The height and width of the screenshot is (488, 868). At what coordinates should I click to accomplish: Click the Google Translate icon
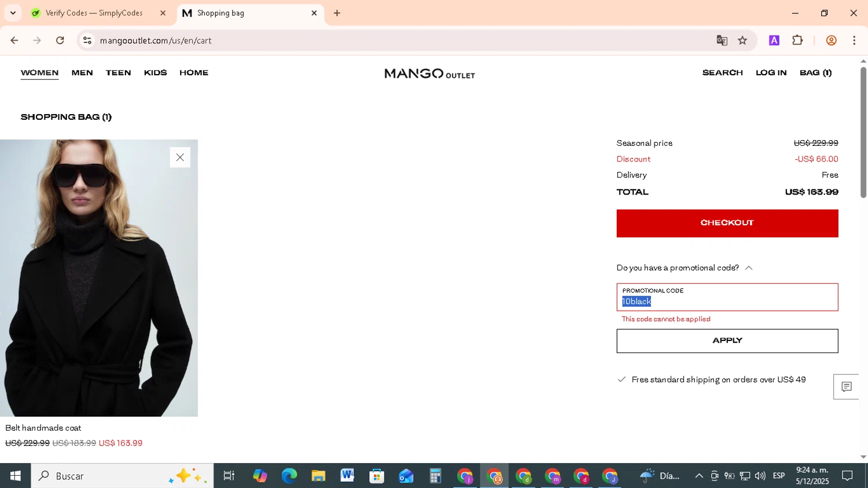(x=722, y=41)
